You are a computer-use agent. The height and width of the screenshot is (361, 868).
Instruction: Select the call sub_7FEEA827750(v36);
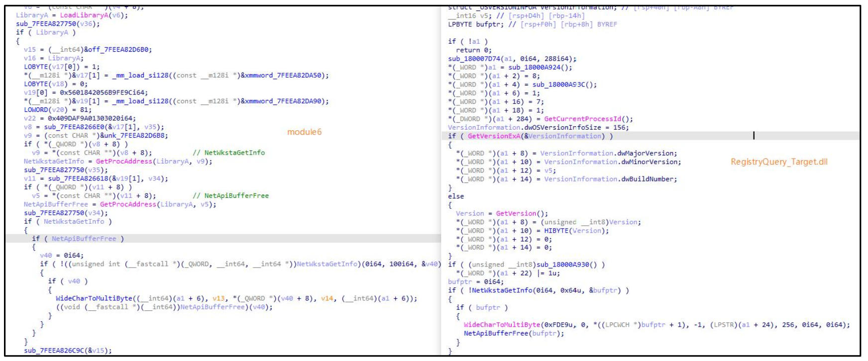pos(58,24)
